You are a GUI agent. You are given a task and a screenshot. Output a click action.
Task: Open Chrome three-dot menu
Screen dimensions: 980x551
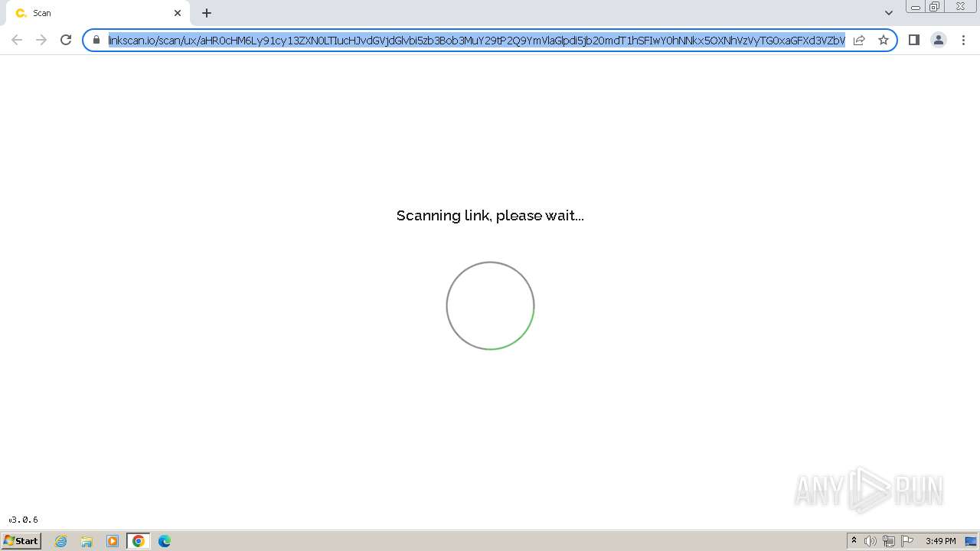(963, 40)
